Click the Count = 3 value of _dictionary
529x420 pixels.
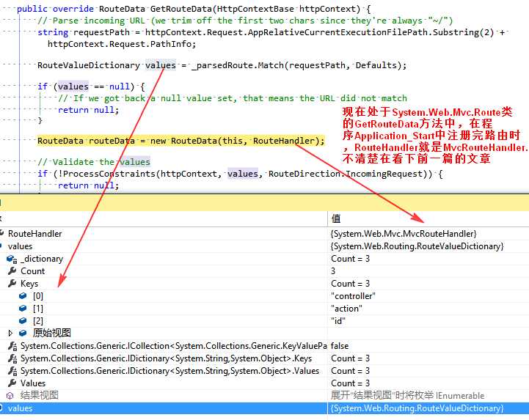(350, 259)
